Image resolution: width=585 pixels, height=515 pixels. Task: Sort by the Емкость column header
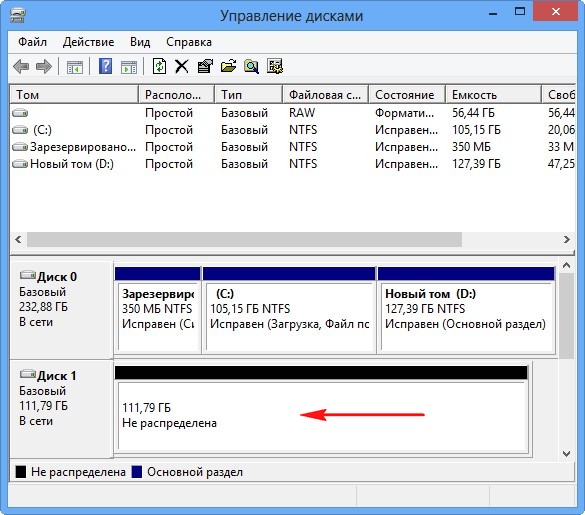(x=493, y=95)
